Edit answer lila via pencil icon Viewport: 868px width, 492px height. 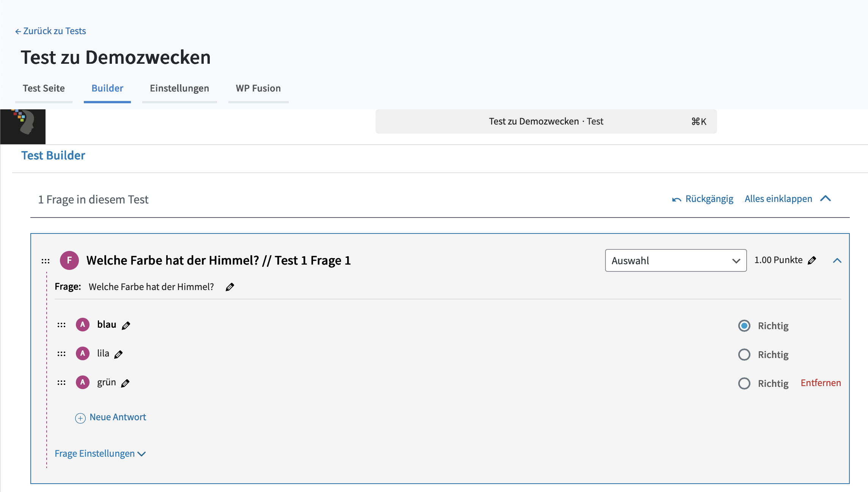(x=118, y=354)
